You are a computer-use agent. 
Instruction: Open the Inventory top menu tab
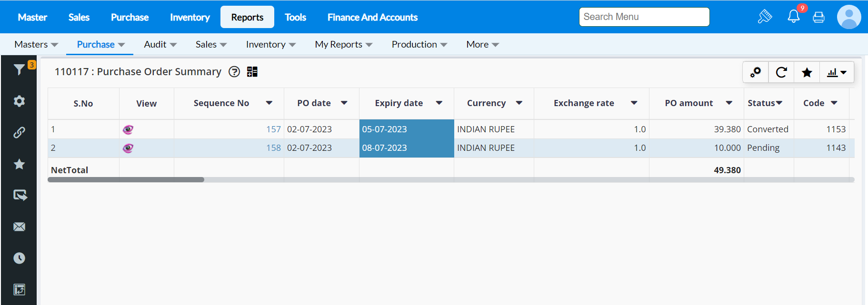pos(190,17)
